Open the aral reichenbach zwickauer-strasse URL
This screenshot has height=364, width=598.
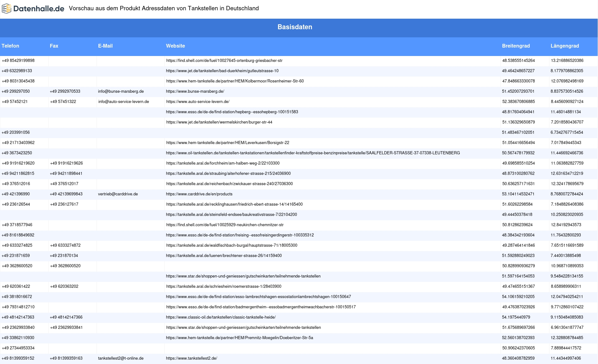pyautogui.click(x=230, y=184)
